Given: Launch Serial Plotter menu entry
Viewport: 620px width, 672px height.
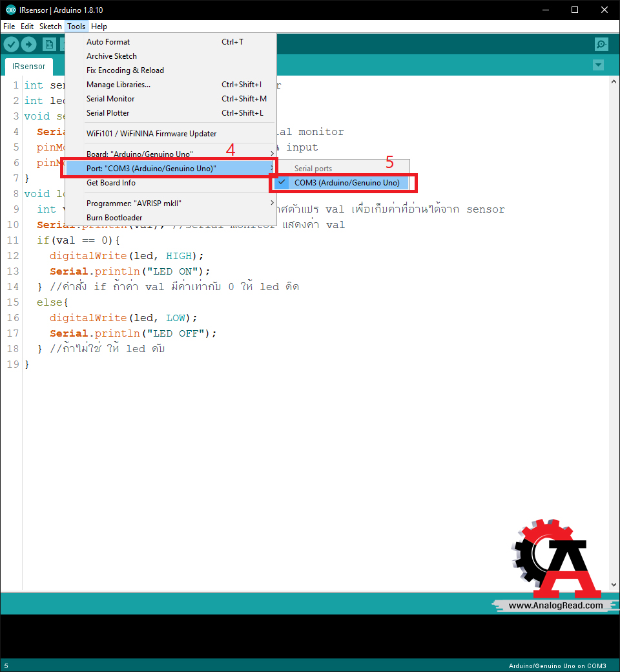Looking at the screenshot, I should click(x=170, y=112).
